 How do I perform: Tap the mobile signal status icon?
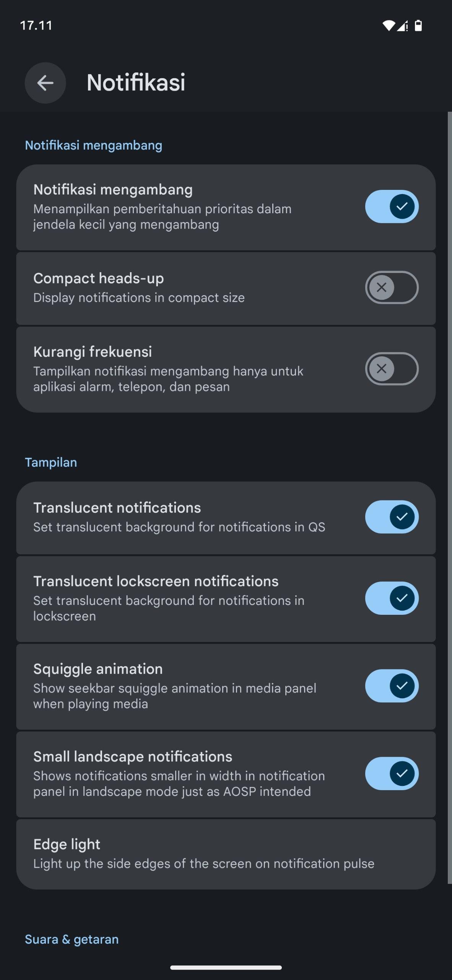tap(402, 26)
